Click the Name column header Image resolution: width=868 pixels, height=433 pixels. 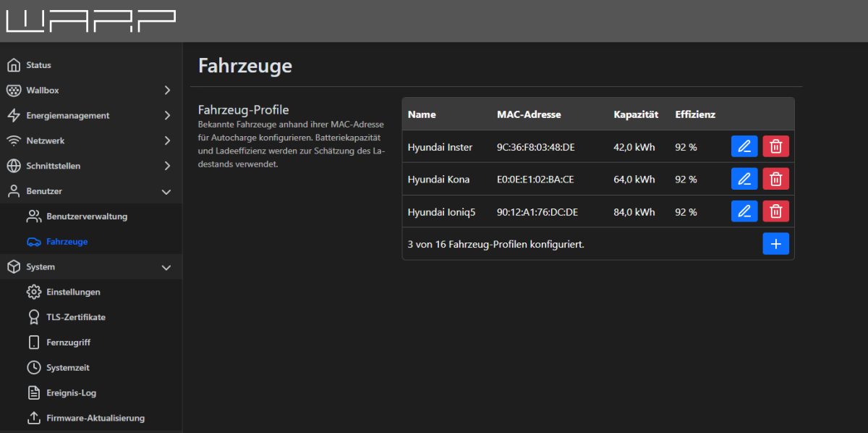click(x=422, y=114)
